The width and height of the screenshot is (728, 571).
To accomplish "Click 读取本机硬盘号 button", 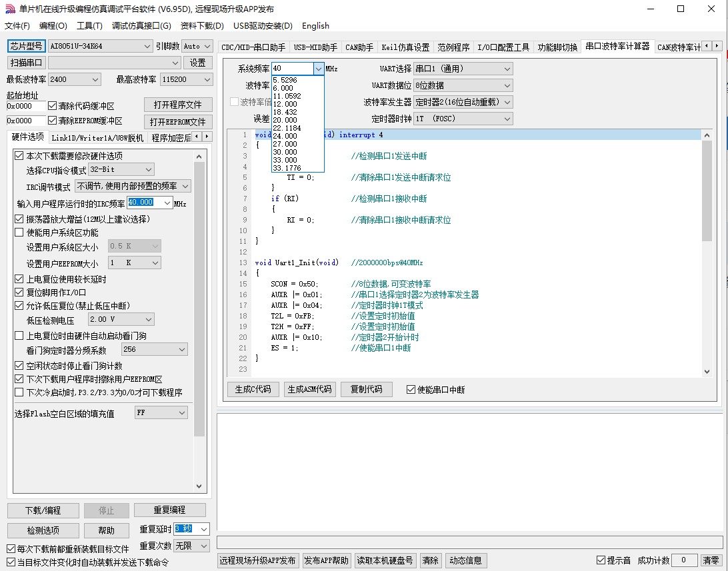I will click(385, 560).
